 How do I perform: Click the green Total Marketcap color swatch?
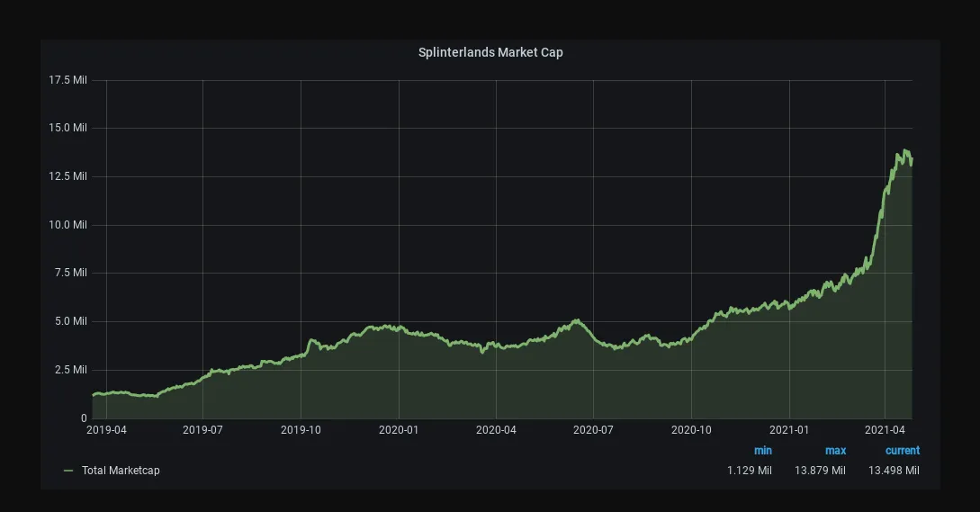pyautogui.click(x=68, y=471)
